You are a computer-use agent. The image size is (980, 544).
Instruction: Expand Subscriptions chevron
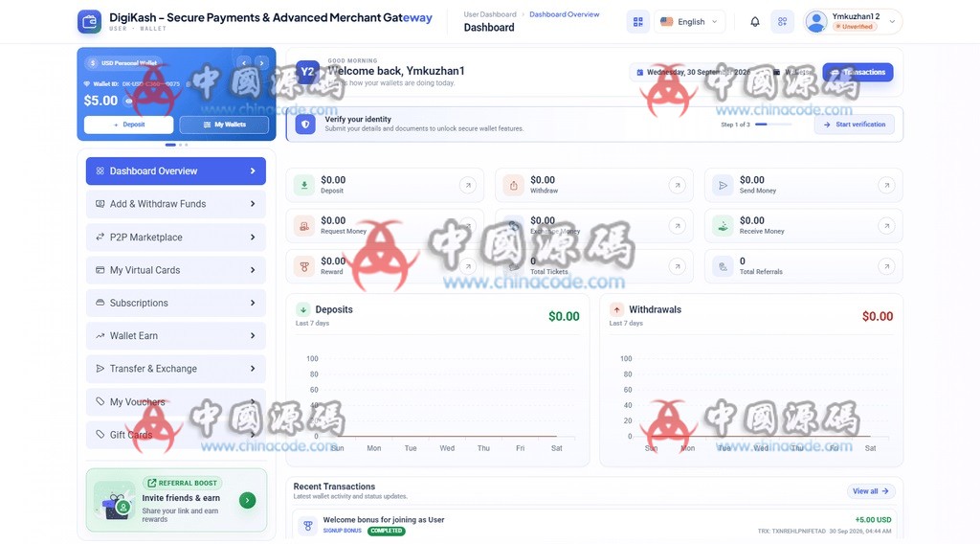[253, 303]
